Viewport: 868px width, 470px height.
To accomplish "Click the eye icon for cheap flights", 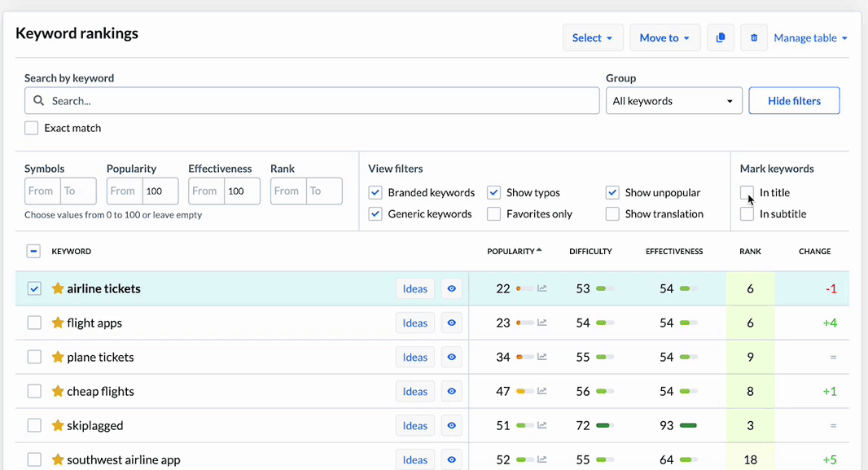I will coord(452,391).
